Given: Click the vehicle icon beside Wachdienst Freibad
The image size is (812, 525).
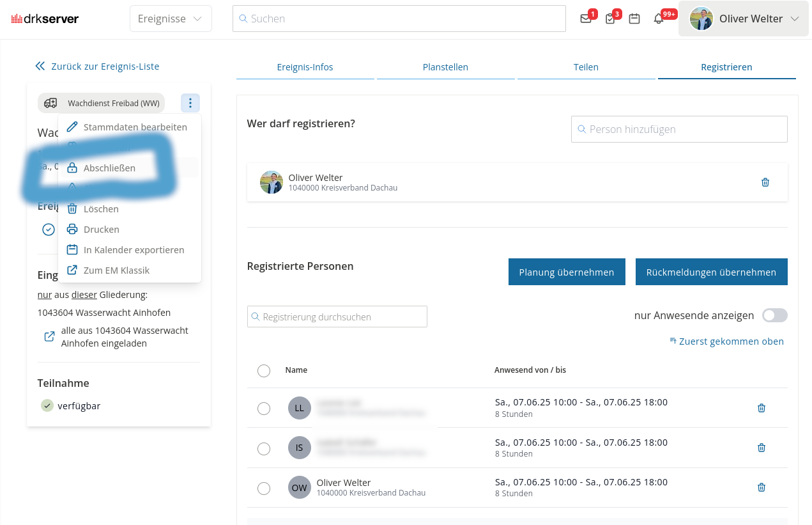Looking at the screenshot, I should [x=50, y=102].
